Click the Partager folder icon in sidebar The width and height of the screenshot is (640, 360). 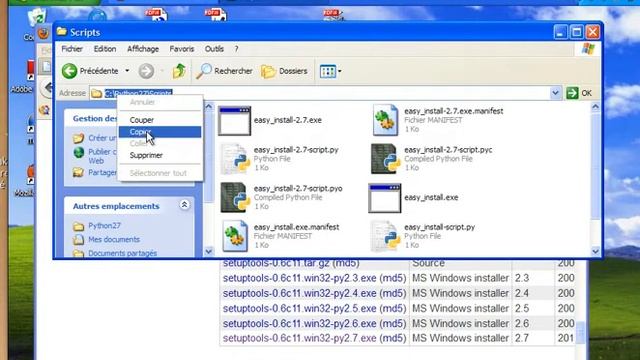pyautogui.click(x=78, y=172)
